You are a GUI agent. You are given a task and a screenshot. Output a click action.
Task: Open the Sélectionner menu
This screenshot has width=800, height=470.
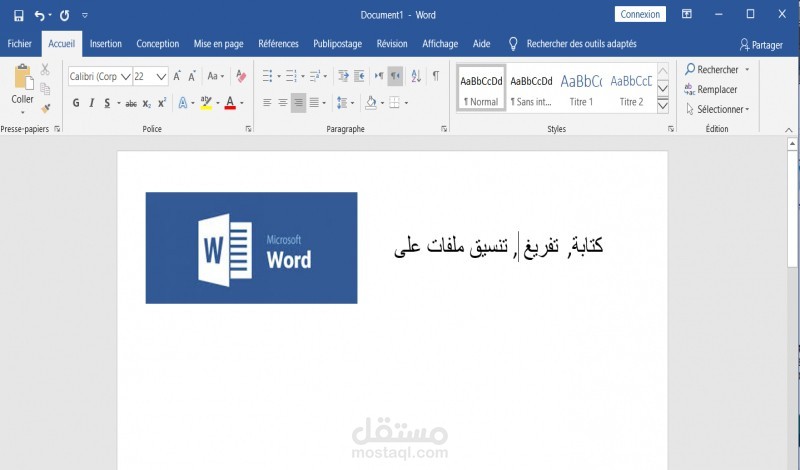717,109
